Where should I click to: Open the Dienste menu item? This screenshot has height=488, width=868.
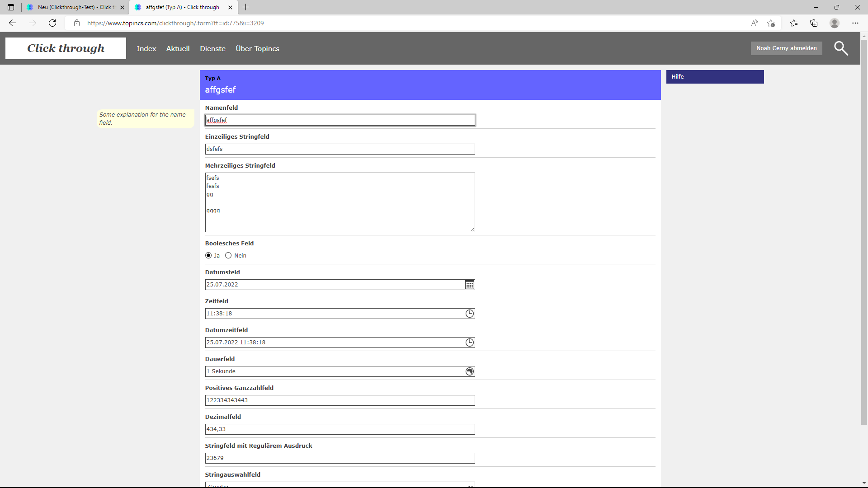point(212,49)
